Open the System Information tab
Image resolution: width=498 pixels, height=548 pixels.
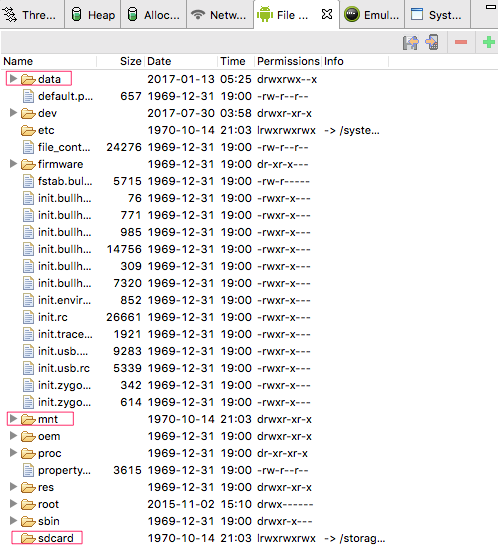point(437,15)
